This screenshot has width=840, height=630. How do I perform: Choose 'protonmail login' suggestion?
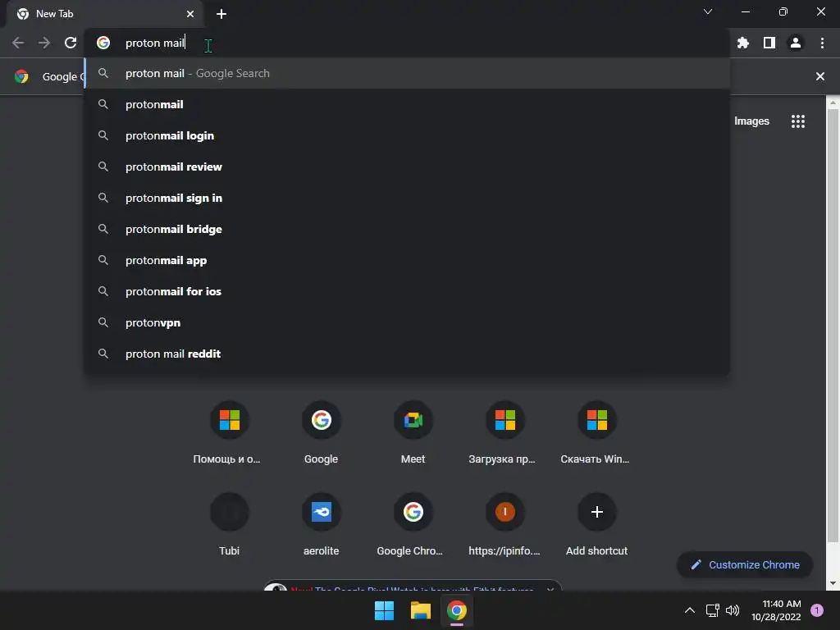coord(407,135)
